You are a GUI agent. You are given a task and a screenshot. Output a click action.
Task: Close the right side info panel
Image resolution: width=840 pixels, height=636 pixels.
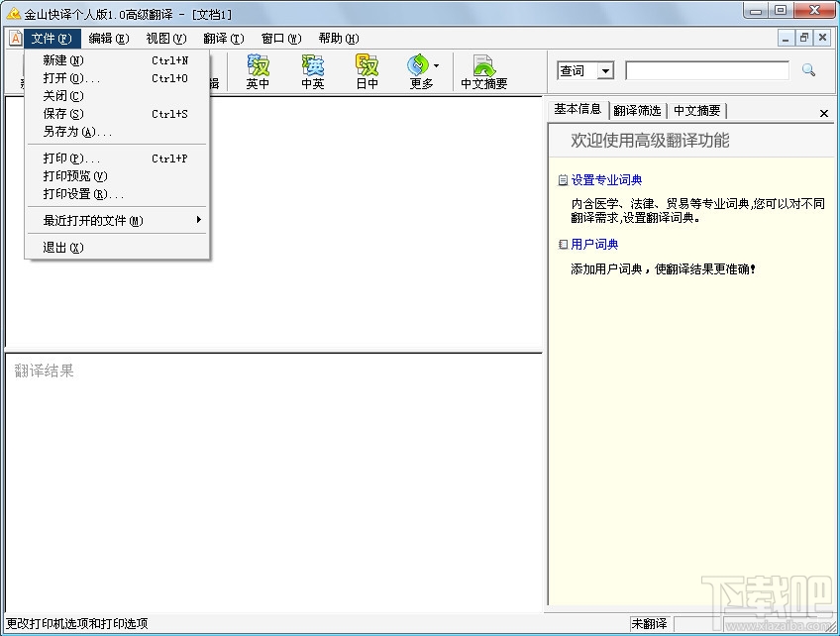coord(824,113)
